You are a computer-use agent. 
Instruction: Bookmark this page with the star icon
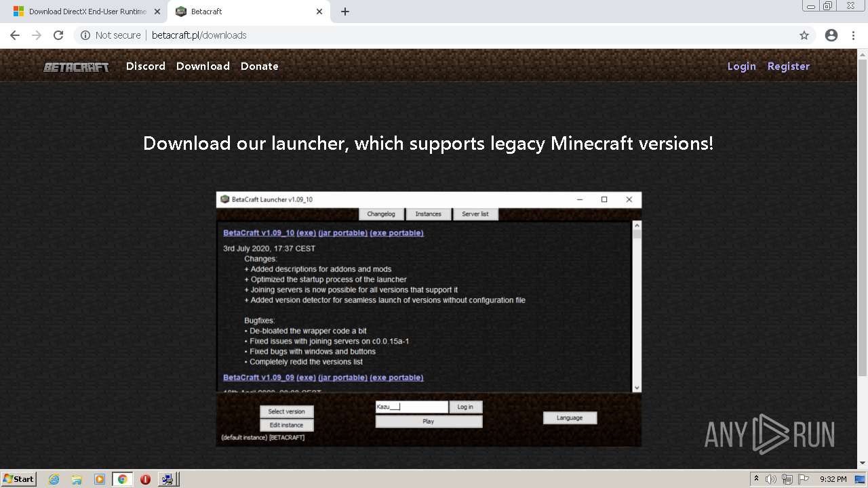pos(804,35)
